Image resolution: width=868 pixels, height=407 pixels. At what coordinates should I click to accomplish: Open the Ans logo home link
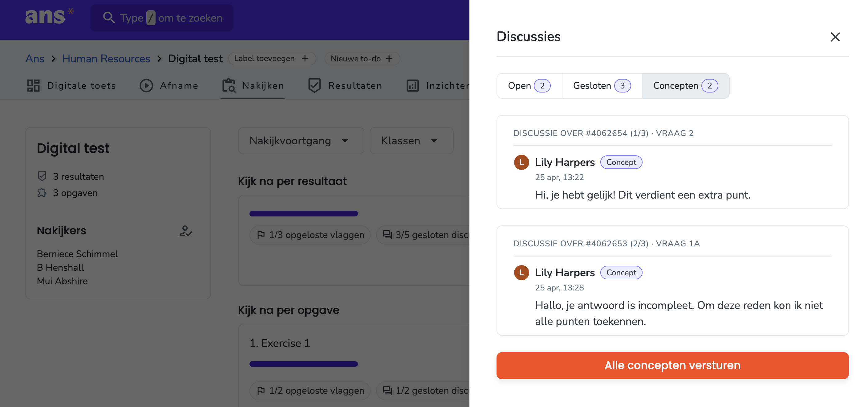[x=50, y=16]
